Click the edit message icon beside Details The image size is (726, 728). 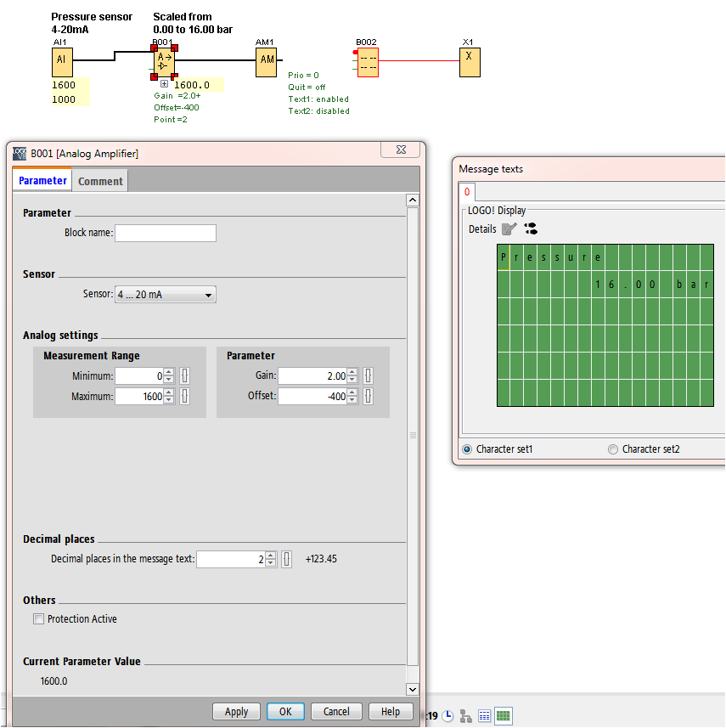tap(509, 229)
